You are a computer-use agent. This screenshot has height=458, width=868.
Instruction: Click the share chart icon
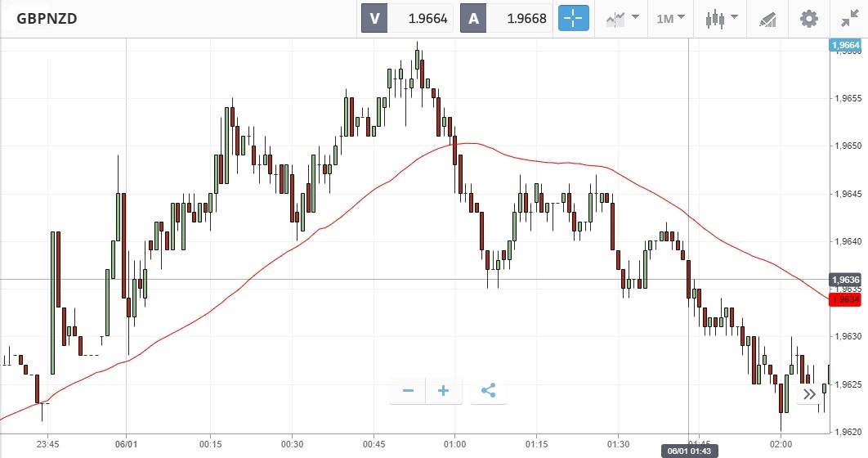(x=489, y=391)
